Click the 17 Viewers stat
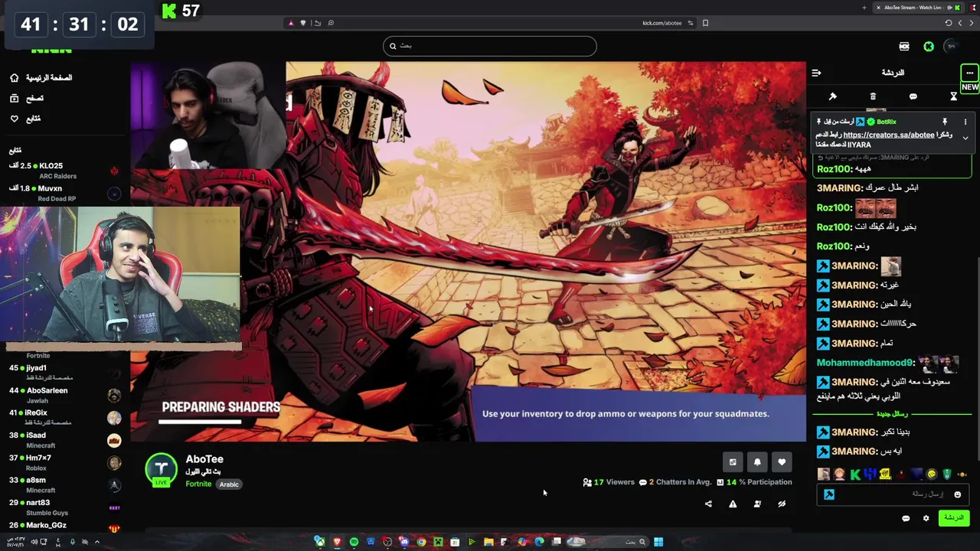980x551 pixels. coord(609,482)
